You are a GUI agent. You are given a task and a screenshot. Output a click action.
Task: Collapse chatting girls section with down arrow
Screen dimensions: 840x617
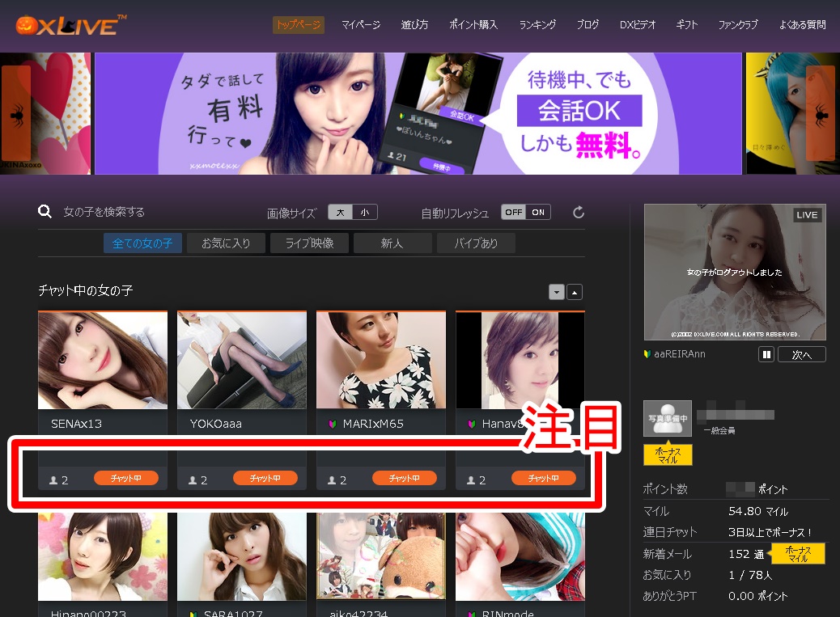coord(556,292)
